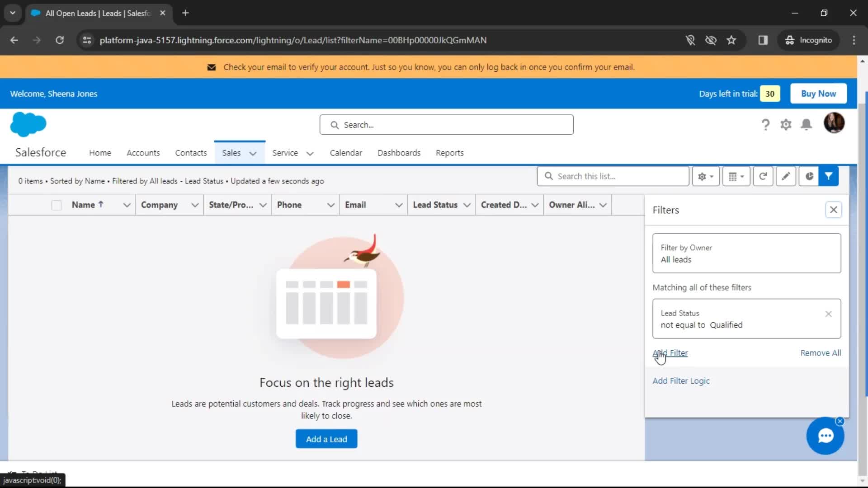
Task: Click the site information icon in address bar
Action: click(87, 40)
